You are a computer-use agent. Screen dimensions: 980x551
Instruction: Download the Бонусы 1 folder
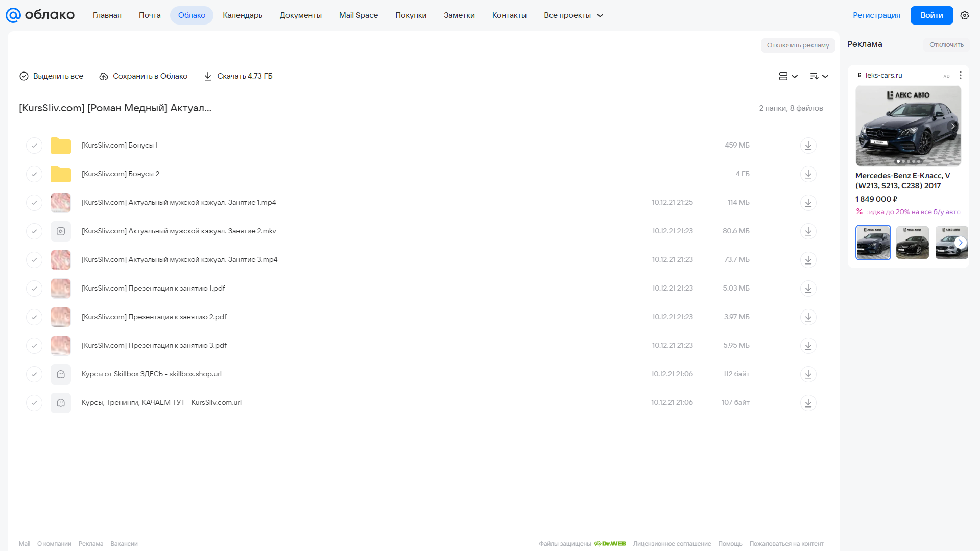coord(808,146)
